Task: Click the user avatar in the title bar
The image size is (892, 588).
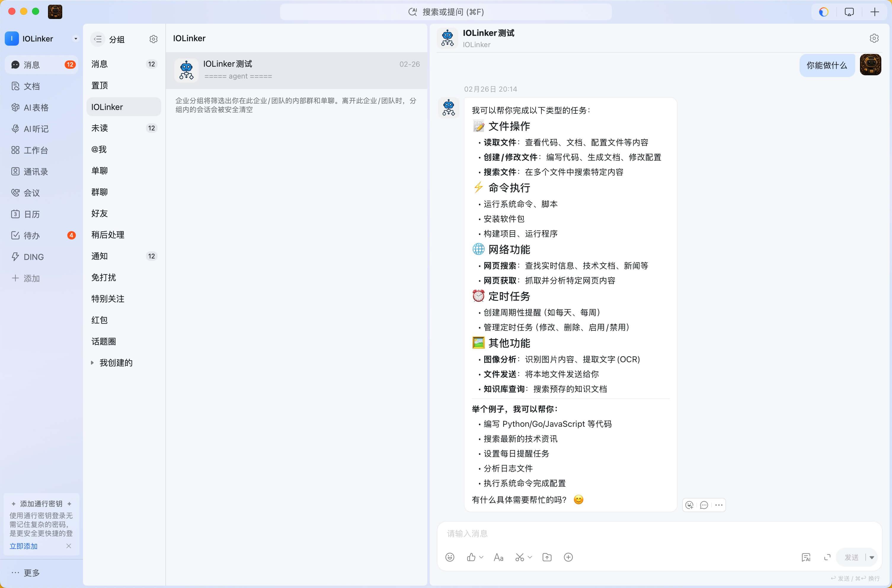Action: pyautogui.click(x=55, y=12)
